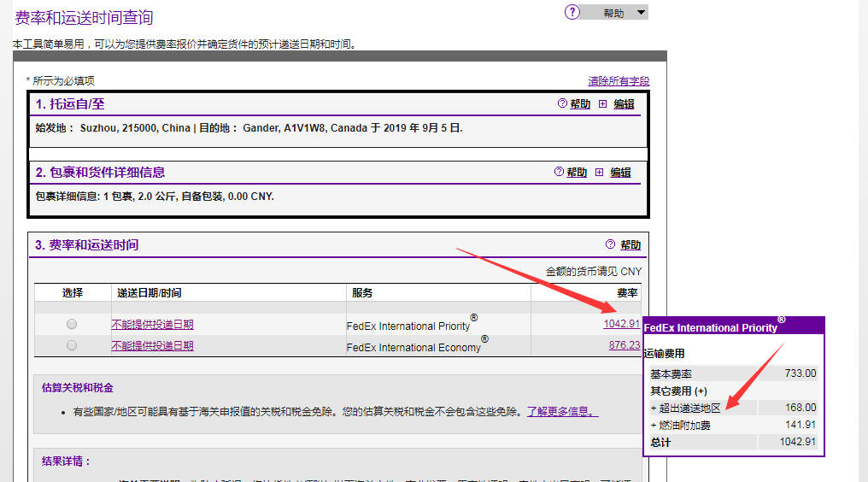This screenshot has width=868, height=482.
Task: Click the 清除所有字段 link
Action: click(x=619, y=81)
